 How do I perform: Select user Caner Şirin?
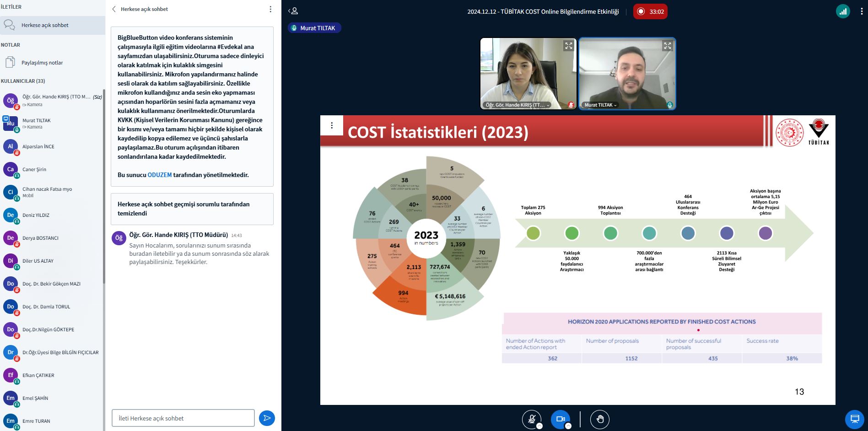click(52, 169)
